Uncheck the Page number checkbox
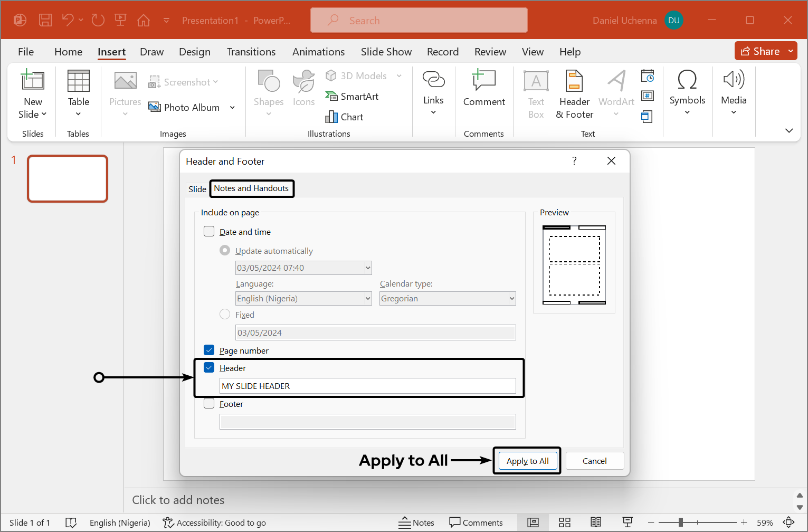Screen dimensions: 808x532 pos(209,350)
